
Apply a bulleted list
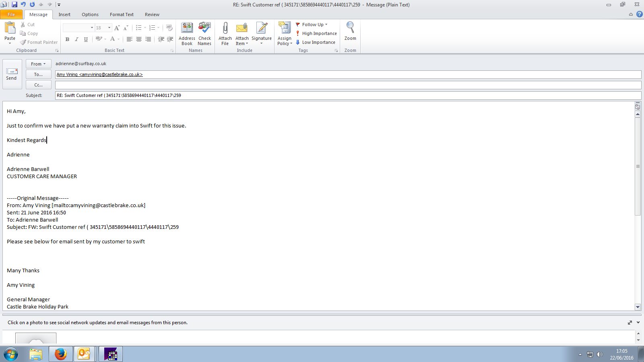[x=138, y=28]
